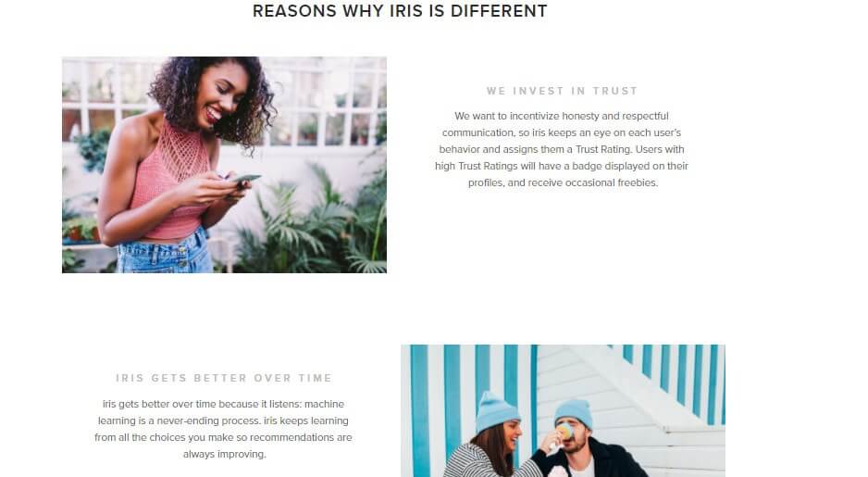Click the denim shorts in the first photo
The image size is (868, 477).
click(x=165, y=253)
